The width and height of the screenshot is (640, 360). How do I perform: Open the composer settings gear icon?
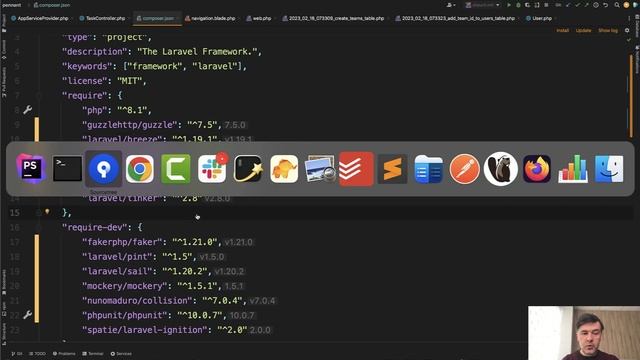click(x=627, y=30)
